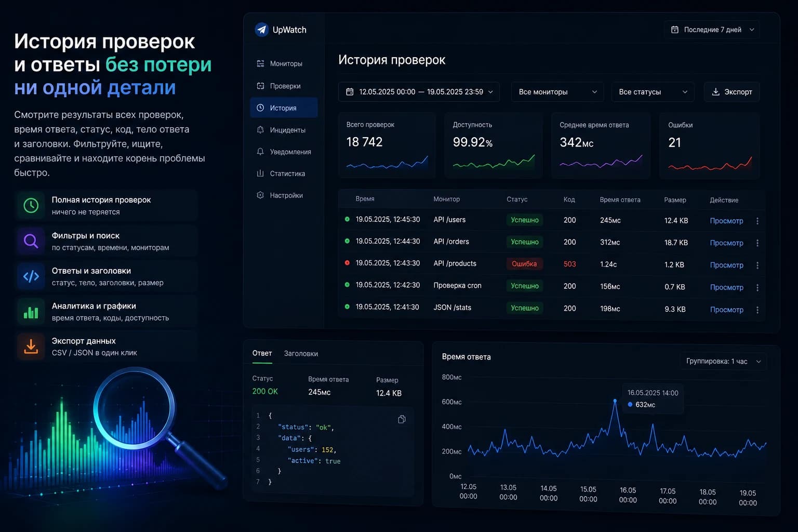
Task: Expand the Все статусы filter dropdown
Action: [653, 92]
